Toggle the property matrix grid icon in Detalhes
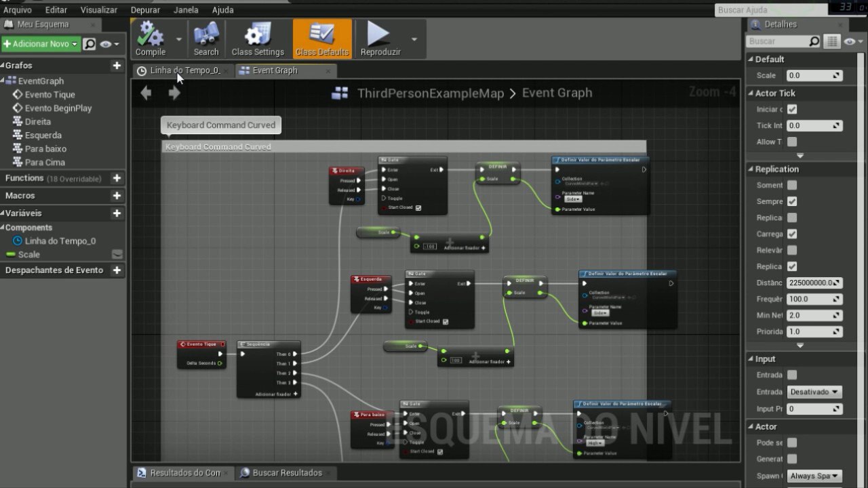This screenshot has width=868, height=488. coord(832,42)
